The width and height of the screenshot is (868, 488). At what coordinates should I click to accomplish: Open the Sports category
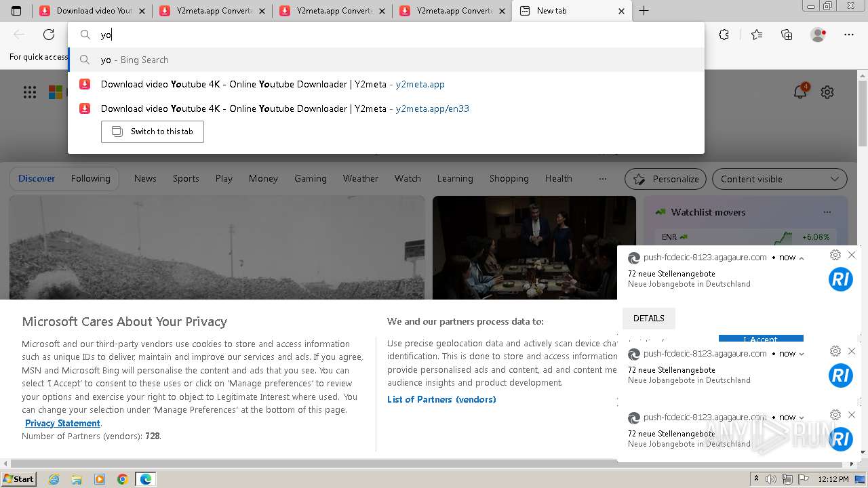point(186,178)
